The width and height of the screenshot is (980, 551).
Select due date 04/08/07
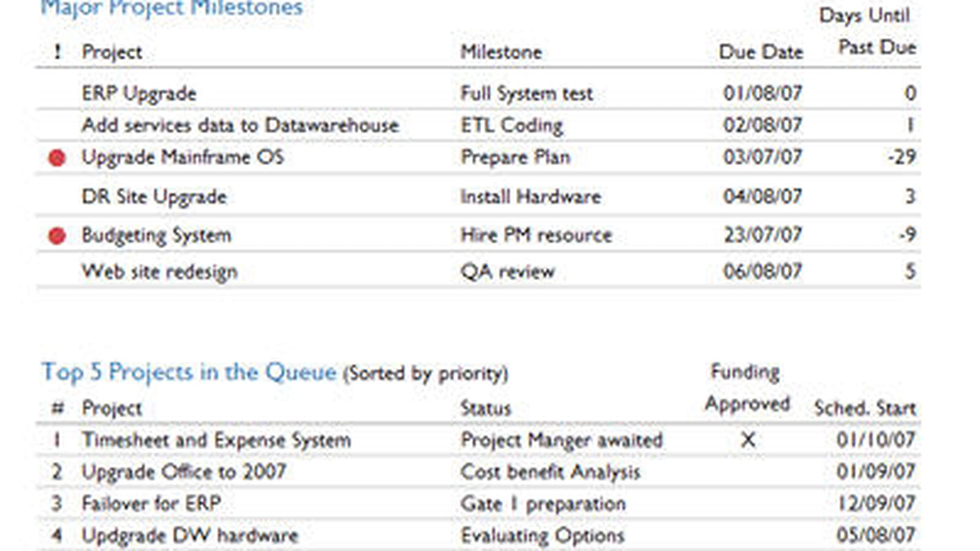(x=763, y=196)
